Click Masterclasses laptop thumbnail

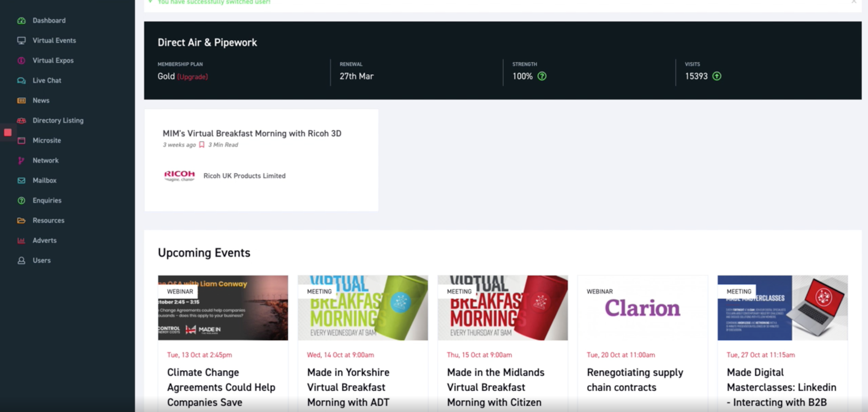[783, 308]
